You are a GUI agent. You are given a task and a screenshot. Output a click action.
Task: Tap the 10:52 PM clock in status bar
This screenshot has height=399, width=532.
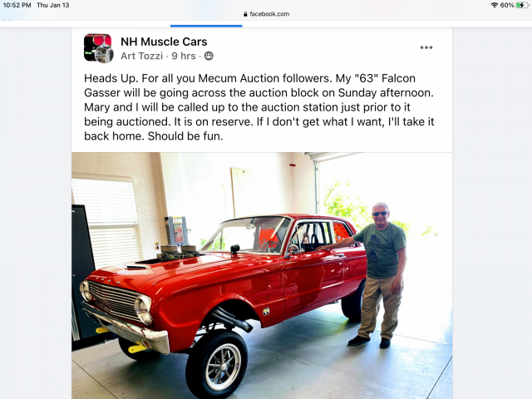point(17,5)
